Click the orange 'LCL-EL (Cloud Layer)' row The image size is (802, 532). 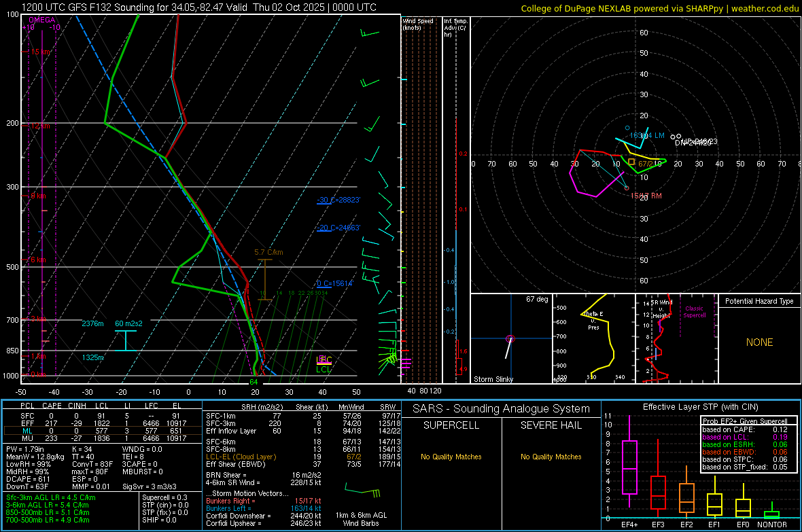pyautogui.click(x=303, y=457)
